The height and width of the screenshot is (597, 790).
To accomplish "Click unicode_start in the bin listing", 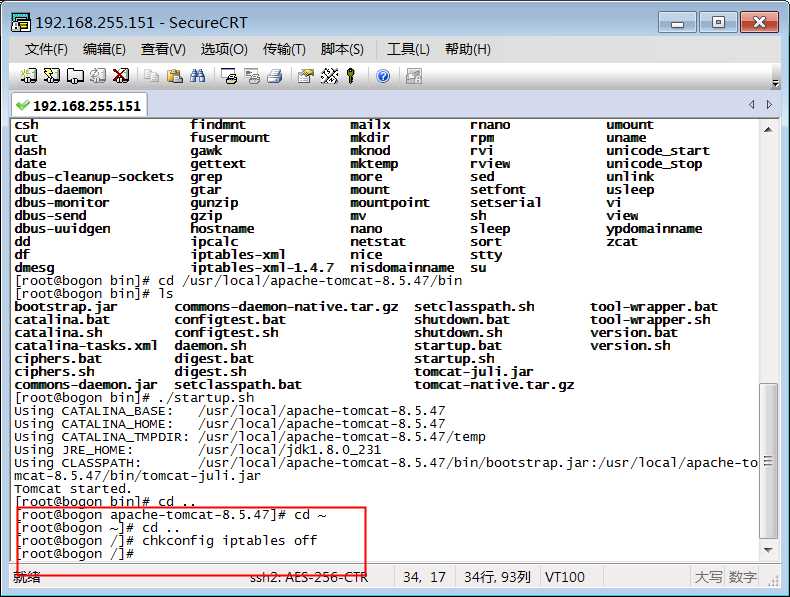I will point(657,151).
